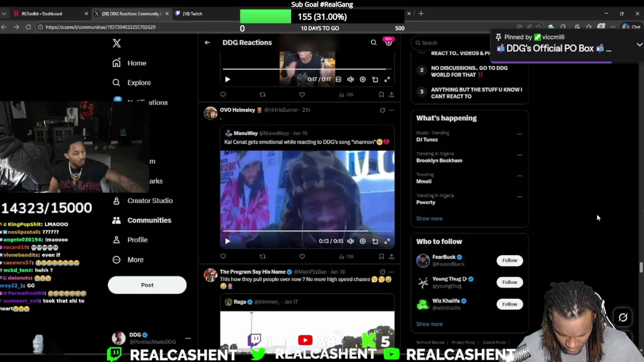Like the post with 138 views

click(302, 256)
